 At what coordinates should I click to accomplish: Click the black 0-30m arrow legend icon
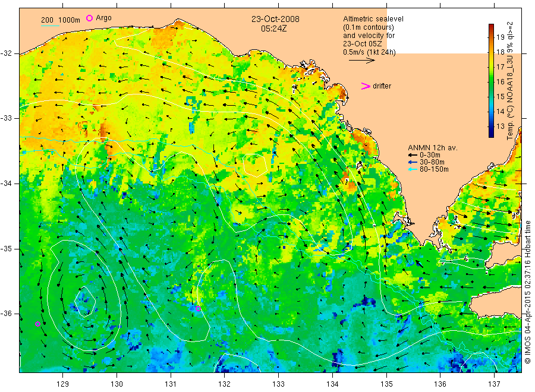(x=413, y=155)
